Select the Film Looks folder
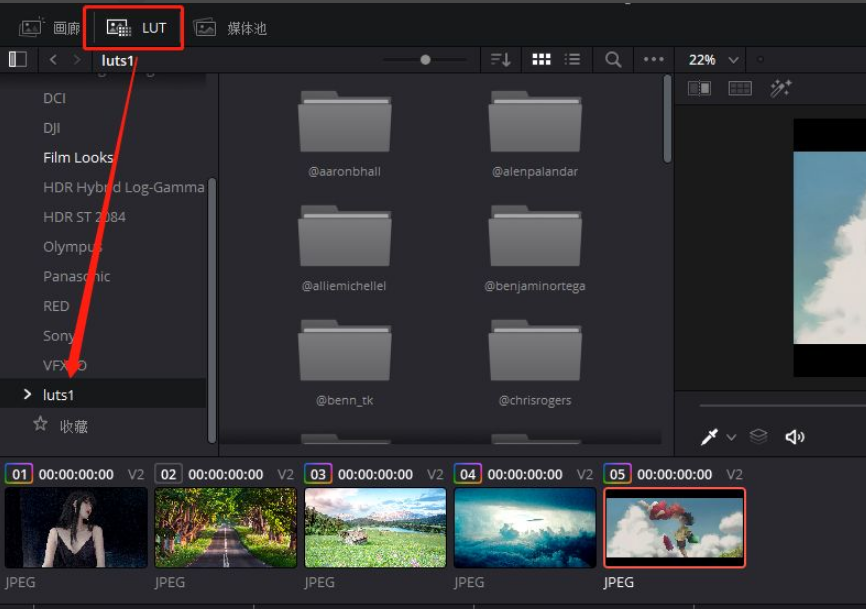This screenshot has width=866, height=609. (78, 157)
